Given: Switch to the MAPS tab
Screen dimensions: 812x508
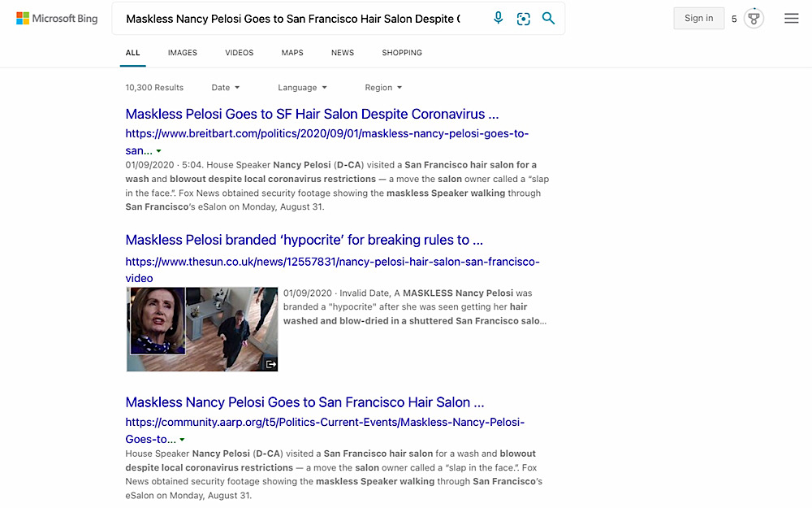Looking at the screenshot, I should pos(292,53).
